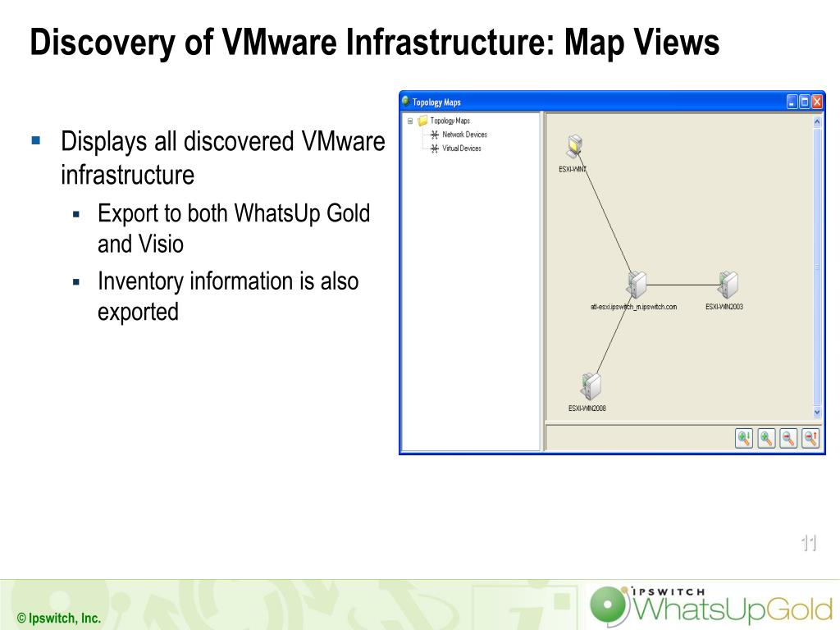Click the Virtual Devices node icon

point(435,148)
